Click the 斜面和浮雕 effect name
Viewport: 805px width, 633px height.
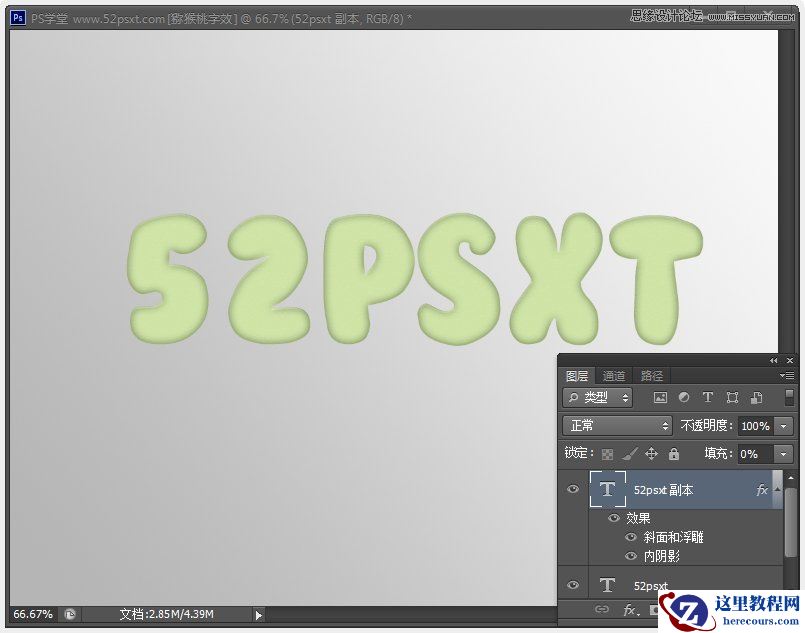click(674, 538)
